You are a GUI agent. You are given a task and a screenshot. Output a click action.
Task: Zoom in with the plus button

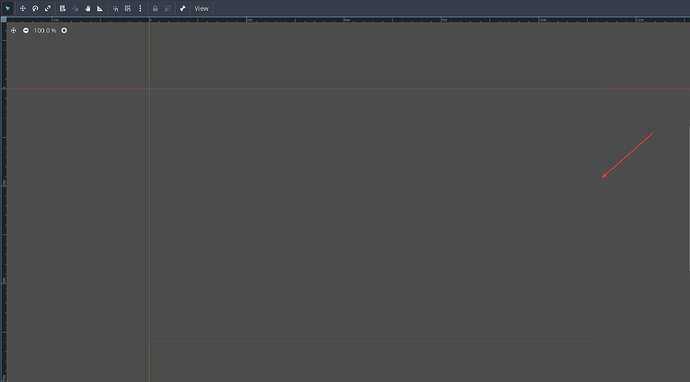(64, 30)
